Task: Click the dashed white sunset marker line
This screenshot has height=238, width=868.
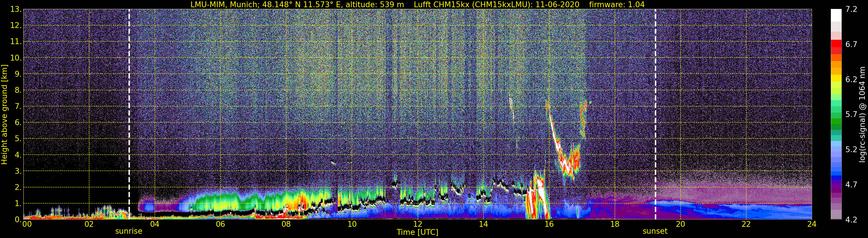Action: tap(655, 114)
